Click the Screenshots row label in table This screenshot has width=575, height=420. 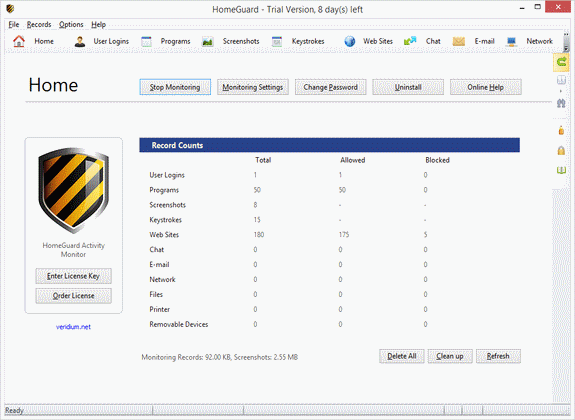pos(168,205)
